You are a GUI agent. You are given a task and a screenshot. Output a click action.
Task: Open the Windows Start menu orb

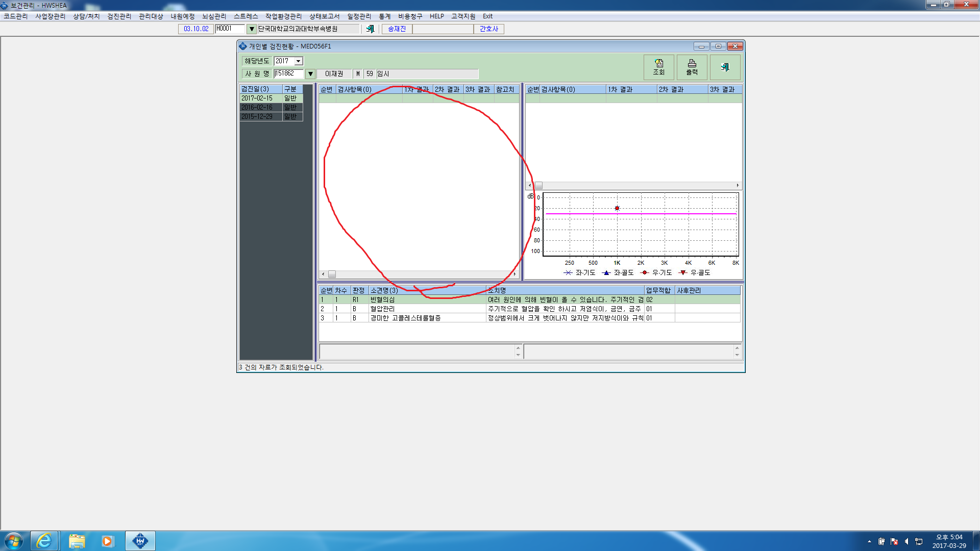13,541
